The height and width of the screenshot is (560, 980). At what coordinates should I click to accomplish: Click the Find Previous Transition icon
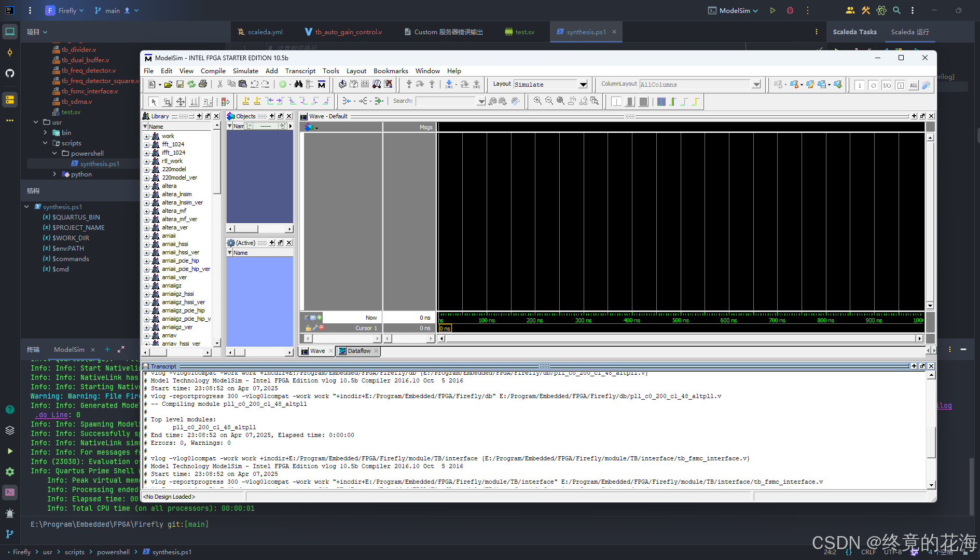[x=269, y=101]
